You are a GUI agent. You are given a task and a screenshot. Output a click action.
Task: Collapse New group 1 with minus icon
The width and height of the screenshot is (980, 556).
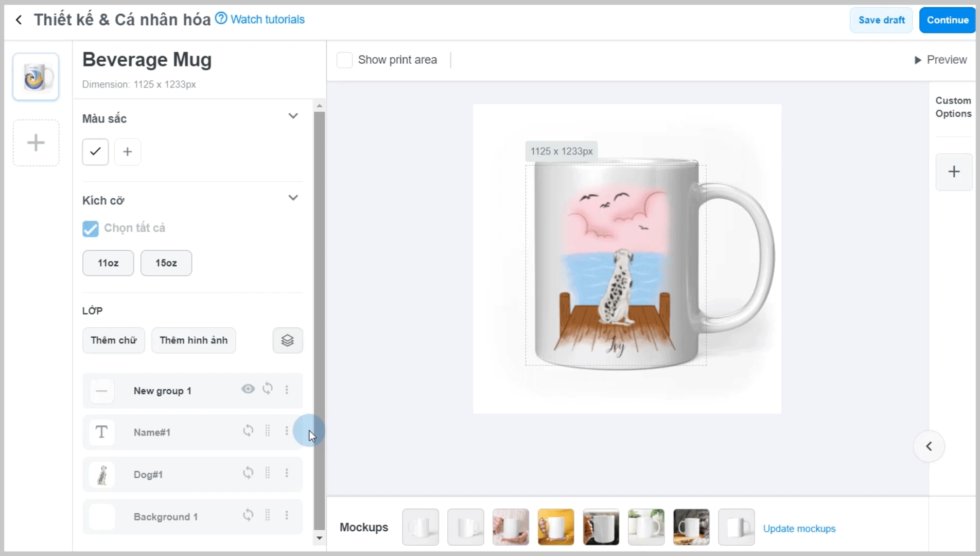[101, 391]
